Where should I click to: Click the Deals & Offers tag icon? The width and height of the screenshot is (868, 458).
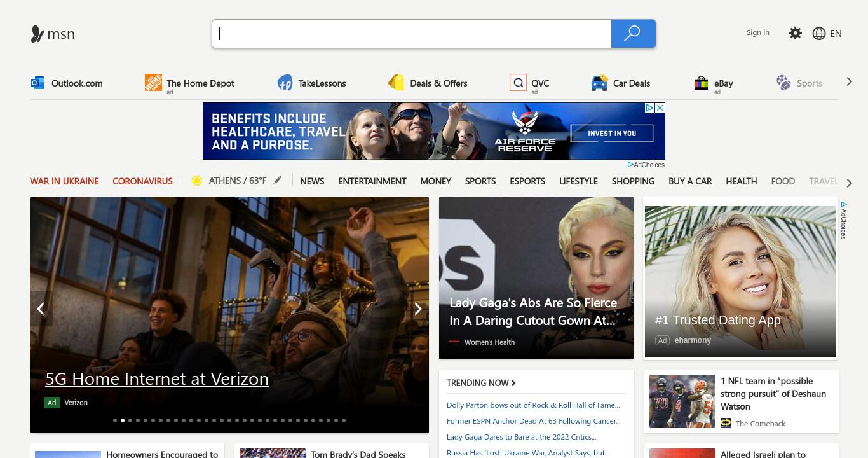point(396,83)
